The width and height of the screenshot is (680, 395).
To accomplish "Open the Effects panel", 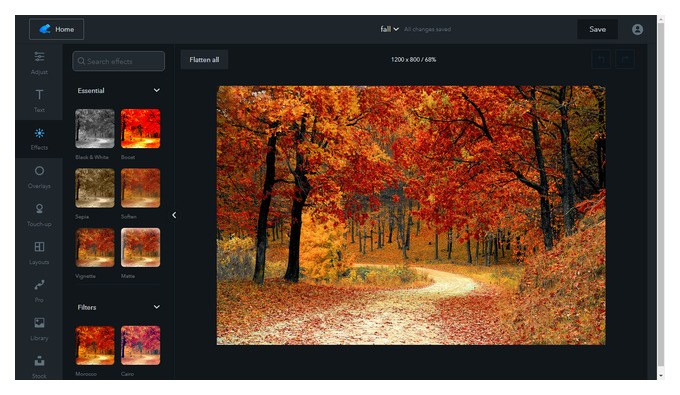I will (39, 139).
